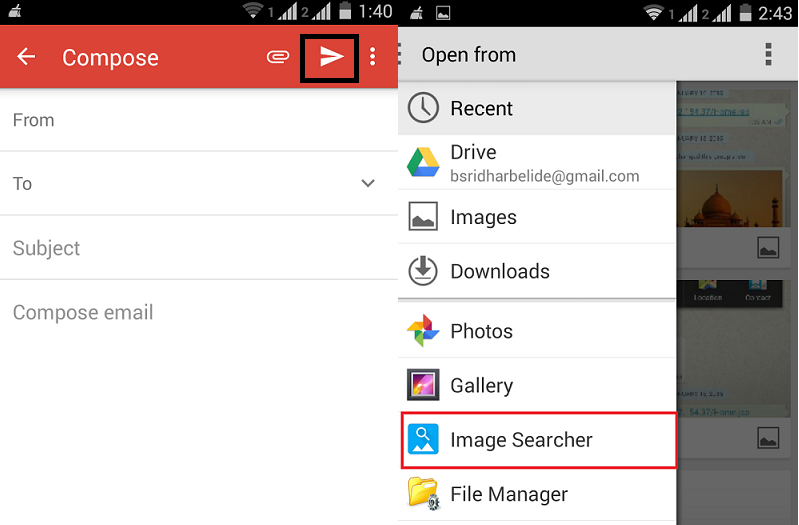Image resolution: width=799 pixels, height=525 pixels.
Task: Expand the To field recipients chevron
Action: click(368, 183)
